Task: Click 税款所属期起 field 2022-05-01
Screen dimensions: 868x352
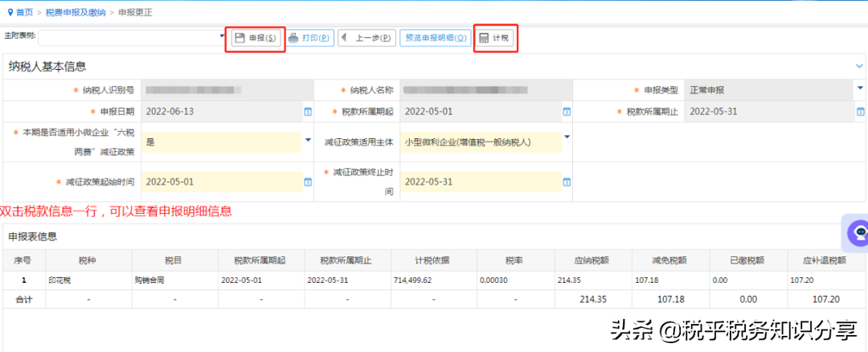Action: coord(481,112)
